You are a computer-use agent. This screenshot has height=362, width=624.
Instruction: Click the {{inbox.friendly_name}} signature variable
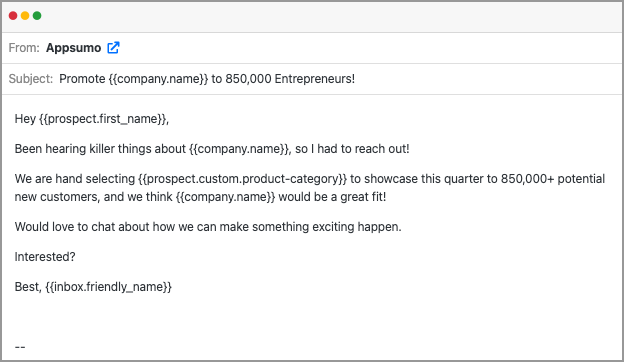(x=109, y=287)
